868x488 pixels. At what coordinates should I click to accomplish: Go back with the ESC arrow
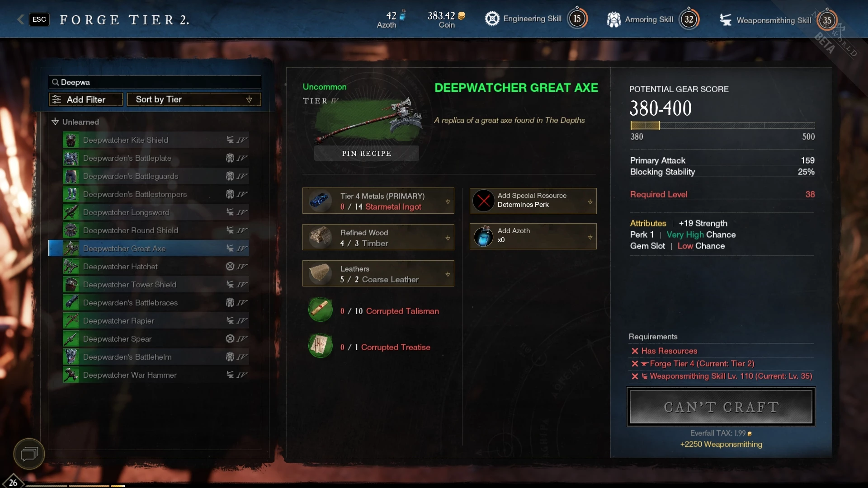(x=21, y=19)
